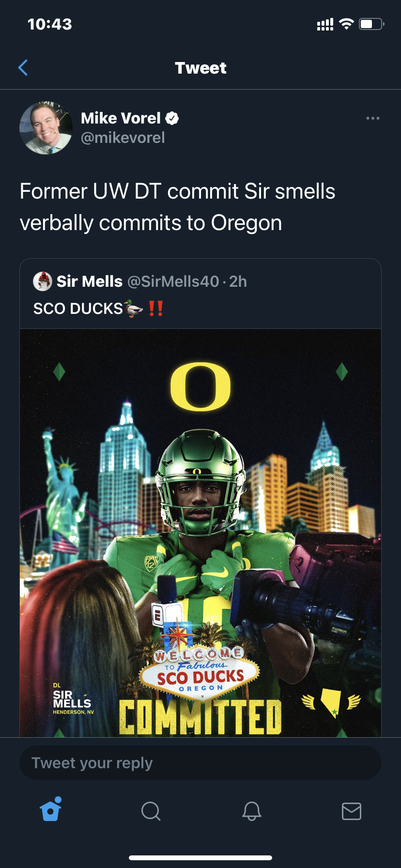401x868 pixels.
Task: Tap the 10:43 clock in status bar
Action: (50, 24)
